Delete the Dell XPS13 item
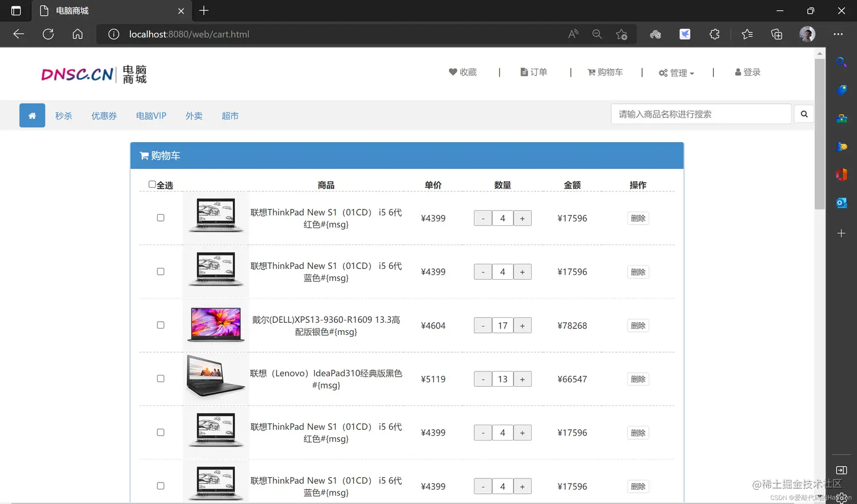This screenshot has width=857, height=504. (x=638, y=326)
